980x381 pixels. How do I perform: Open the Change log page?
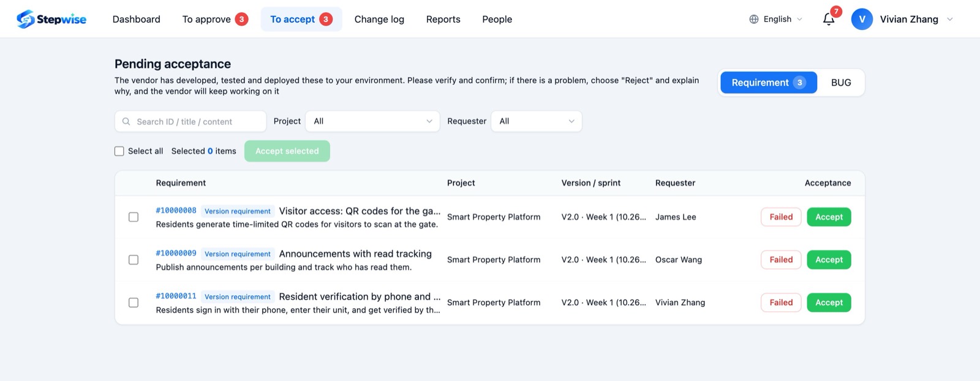pos(379,19)
